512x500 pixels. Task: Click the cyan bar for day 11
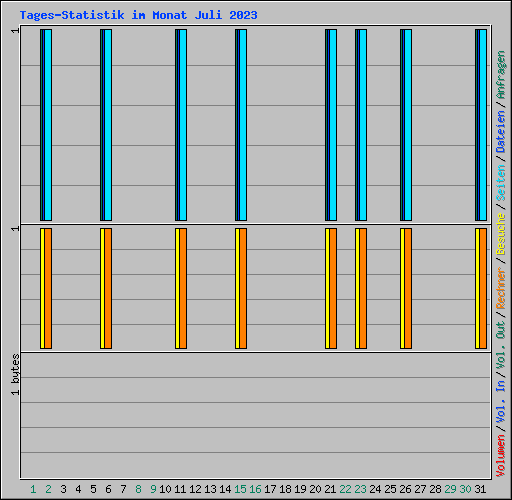pyautogui.click(x=183, y=125)
